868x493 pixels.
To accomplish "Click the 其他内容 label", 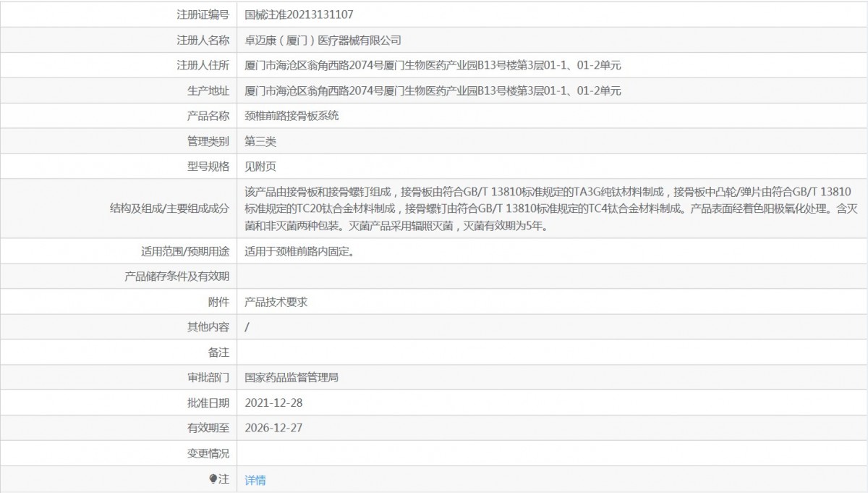I will click(208, 327).
